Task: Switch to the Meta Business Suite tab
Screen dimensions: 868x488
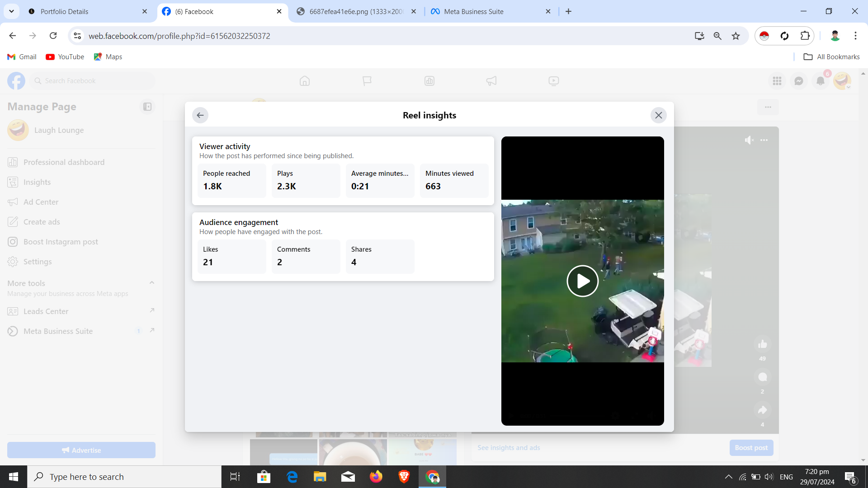Action: click(491, 11)
